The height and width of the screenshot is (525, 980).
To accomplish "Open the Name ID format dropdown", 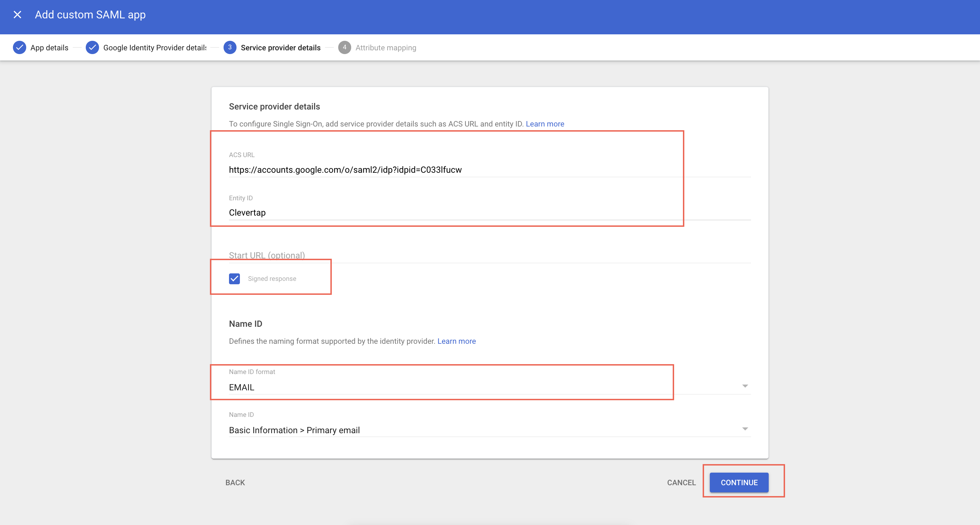I will [x=490, y=387].
